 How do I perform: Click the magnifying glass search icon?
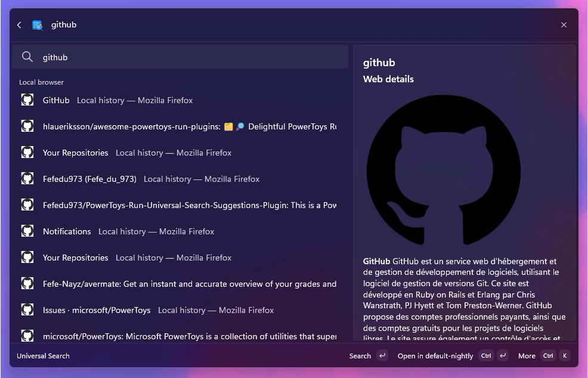(x=27, y=57)
